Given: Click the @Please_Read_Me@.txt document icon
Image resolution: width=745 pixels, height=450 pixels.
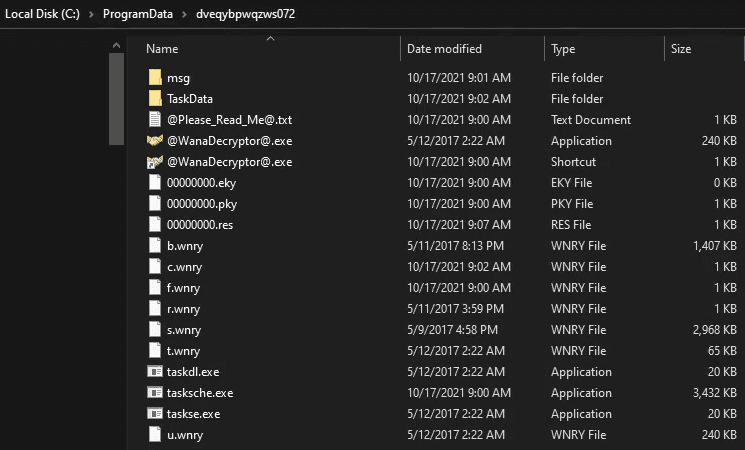Looking at the screenshot, I should 154,120.
